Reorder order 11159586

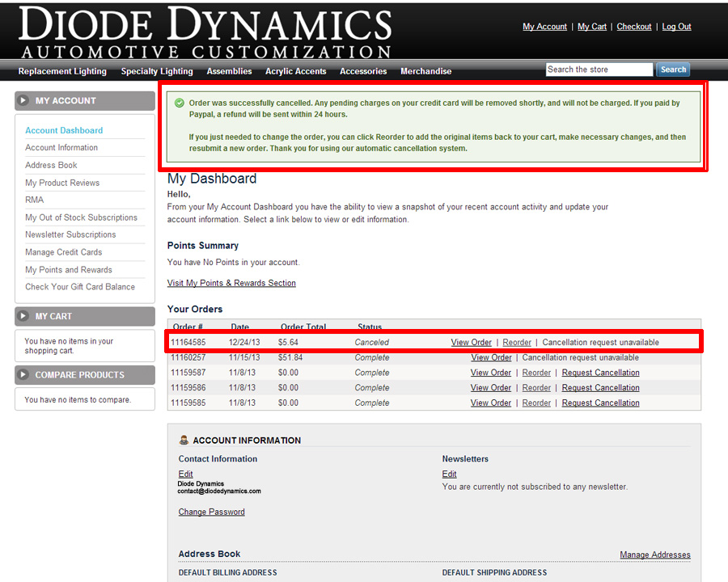pos(536,387)
